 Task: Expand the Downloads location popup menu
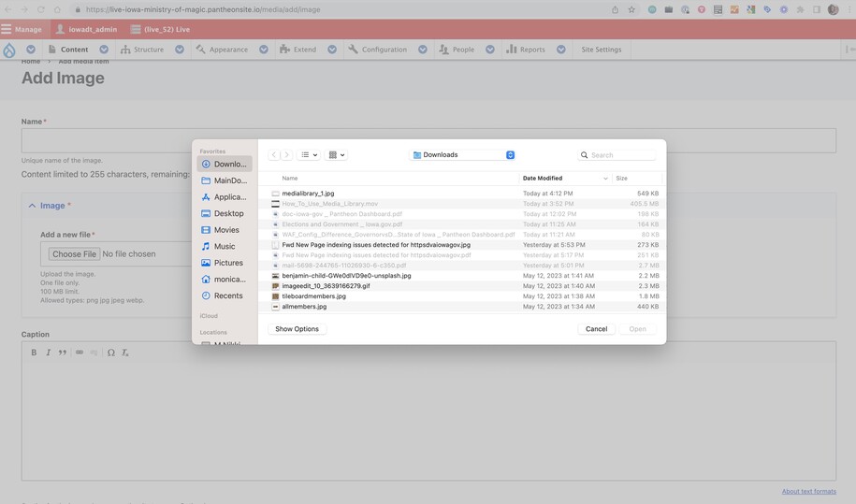pyautogui.click(x=510, y=155)
